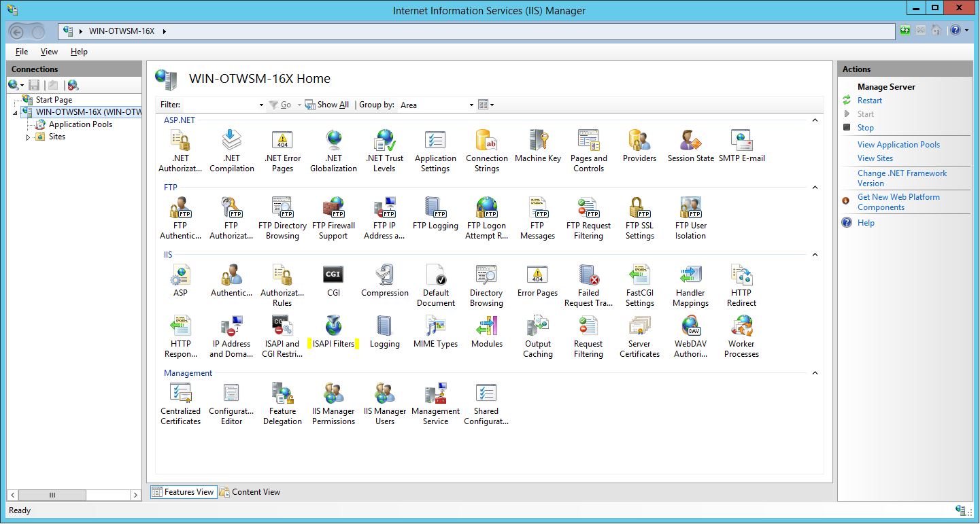Screen dimensions: 980x524
Task: Open HTTP Redirect feature
Action: pyautogui.click(x=742, y=285)
